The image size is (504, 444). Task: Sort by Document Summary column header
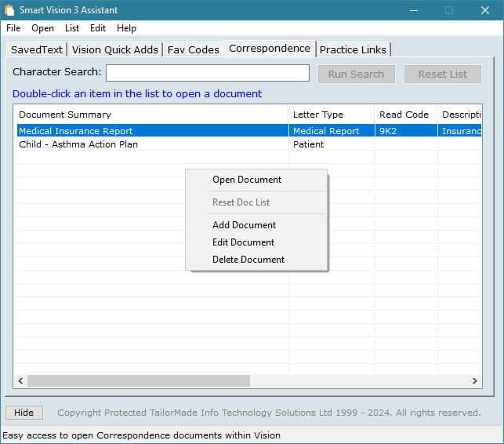click(151, 115)
